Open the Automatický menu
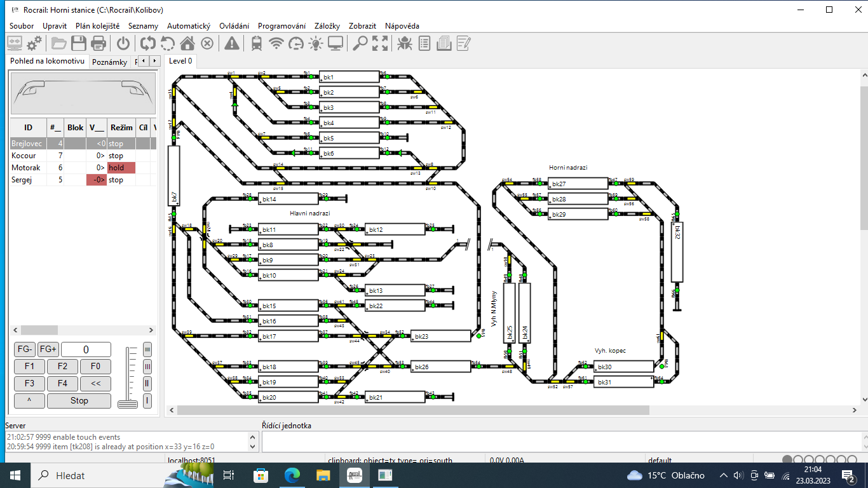This screenshot has height=488, width=868. point(189,26)
